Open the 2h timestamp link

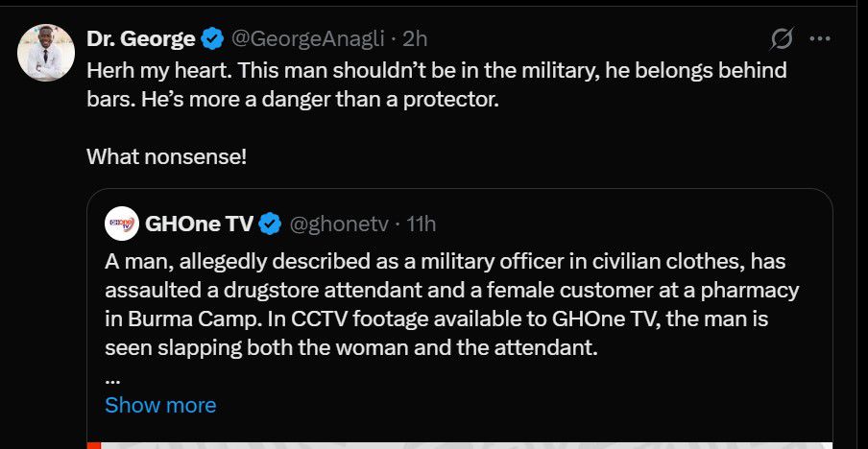(x=415, y=39)
